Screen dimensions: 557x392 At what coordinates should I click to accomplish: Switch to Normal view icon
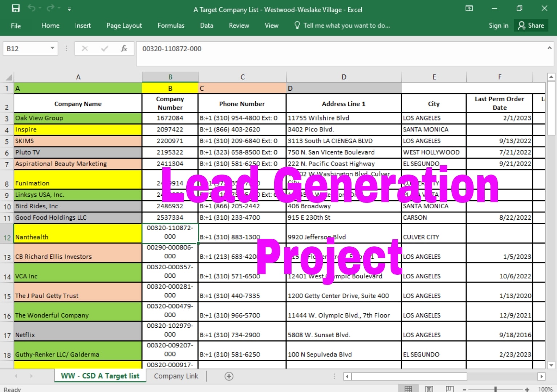(408, 389)
